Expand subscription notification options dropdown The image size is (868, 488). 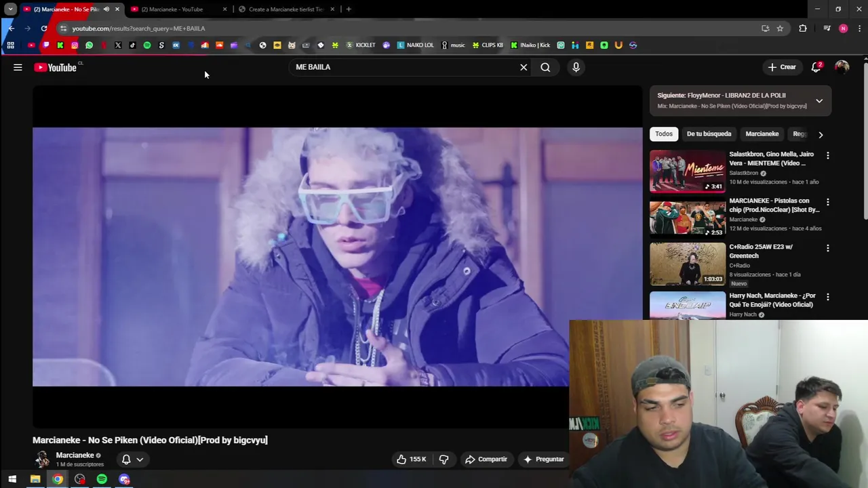132,459
